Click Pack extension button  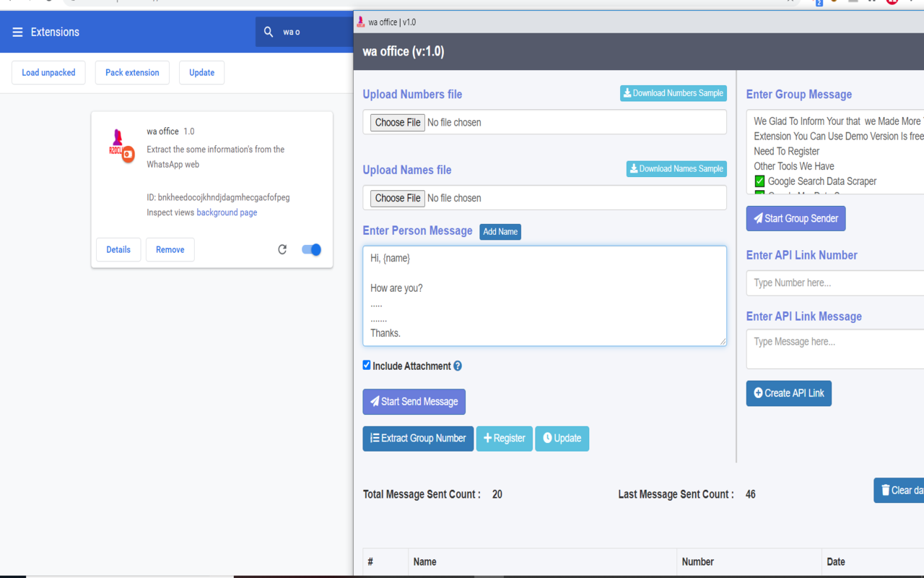132,72
